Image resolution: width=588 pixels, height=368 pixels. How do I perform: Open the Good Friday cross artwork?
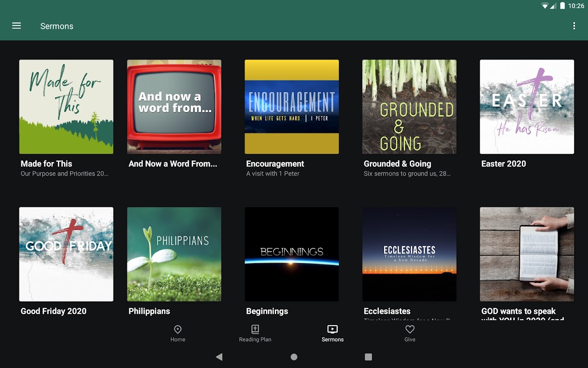point(66,254)
